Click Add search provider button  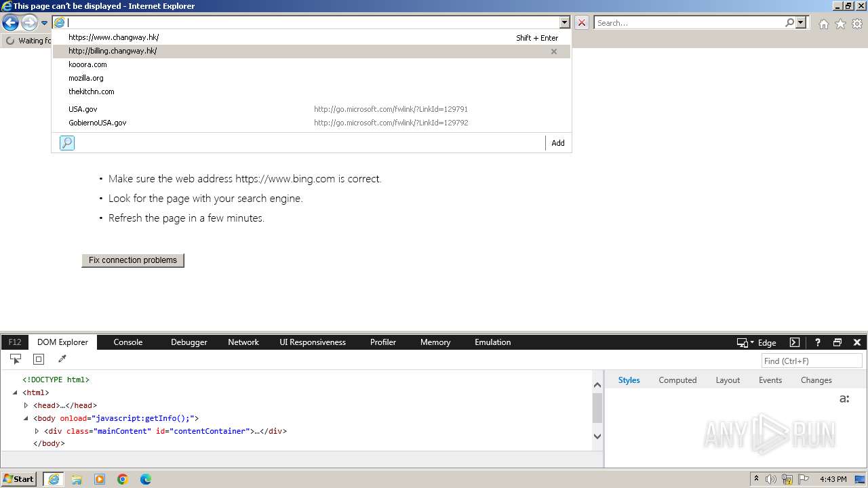pos(558,143)
